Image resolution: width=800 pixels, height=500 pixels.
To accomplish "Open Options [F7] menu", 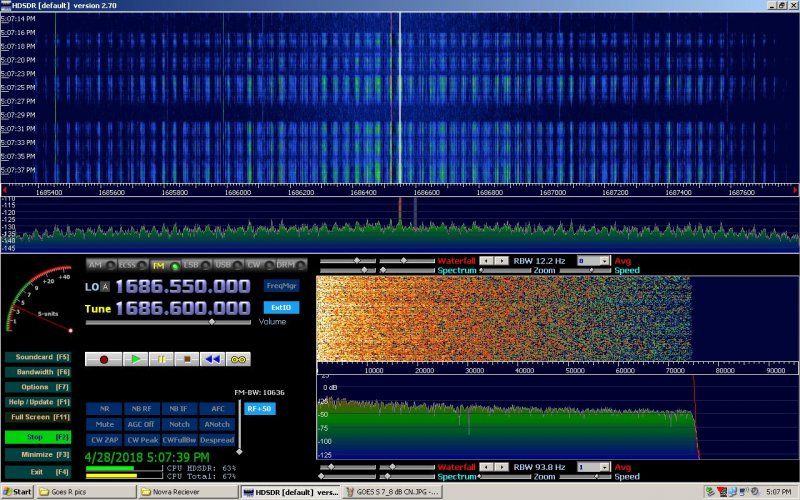I will click(x=35, y=387).
